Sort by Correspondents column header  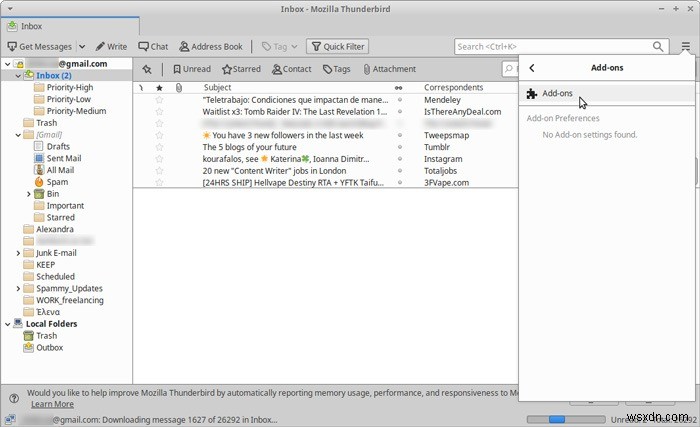[x=454, y=88]
